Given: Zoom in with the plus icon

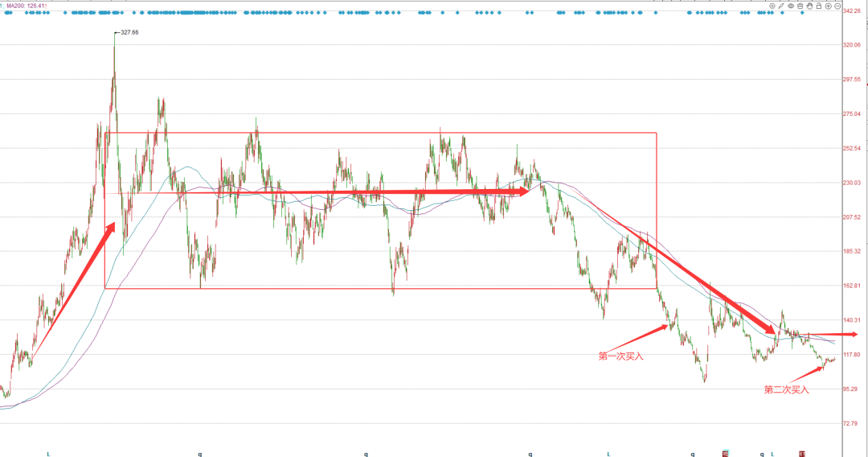Looking at the screenshot, I should 828,6.
